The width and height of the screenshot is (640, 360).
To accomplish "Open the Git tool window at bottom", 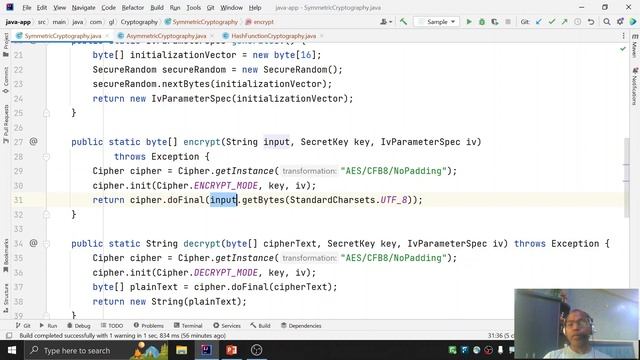I will pyautogui.click(x=23, y=326).
